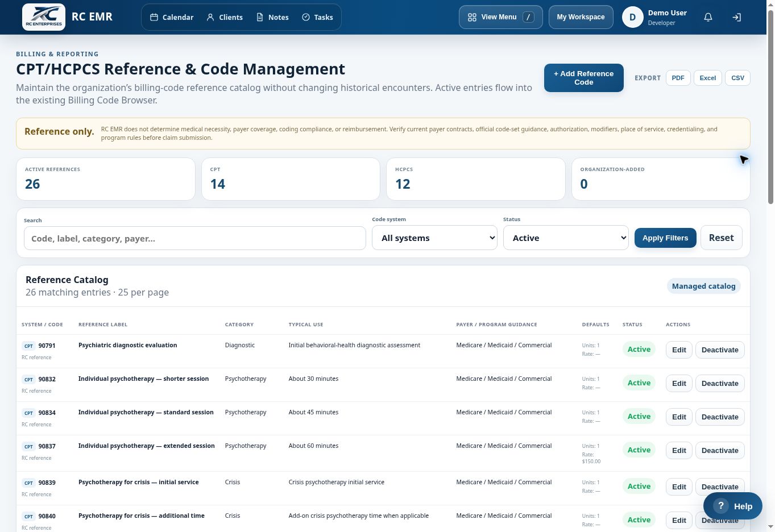Open the Status filter dropdown
This screenshot has width=775, height=532.
pos(566,238)
